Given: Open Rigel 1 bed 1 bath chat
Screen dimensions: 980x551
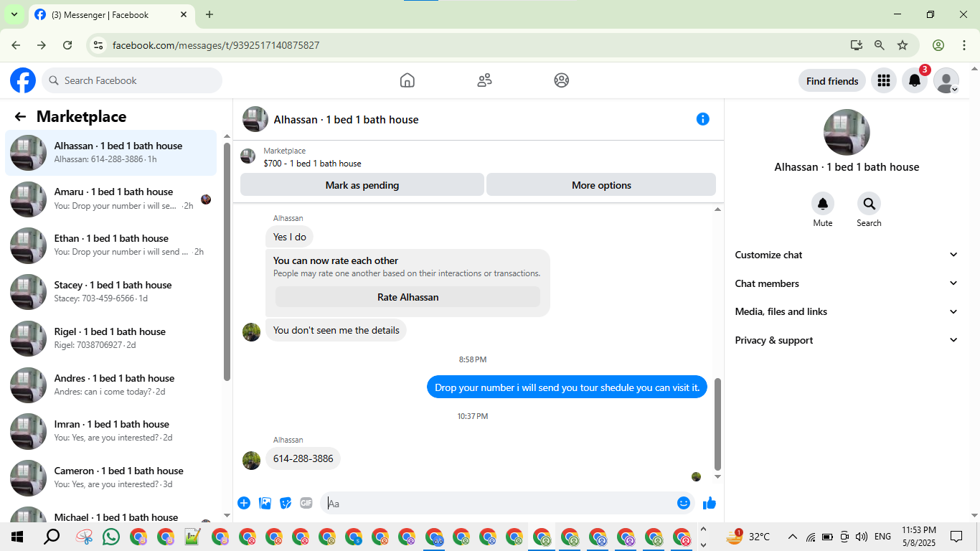Looking at the screenshot, I should (x=110, y=339).
